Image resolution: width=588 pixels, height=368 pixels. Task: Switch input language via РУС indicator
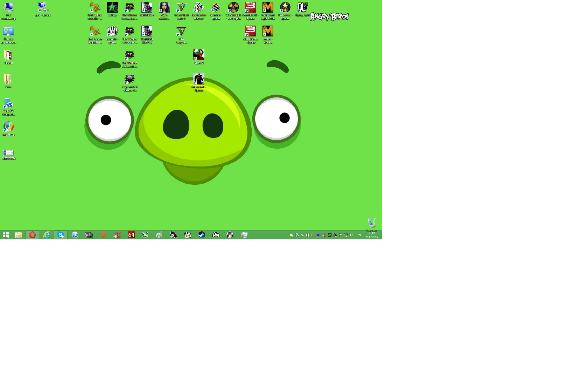point(359,235)
